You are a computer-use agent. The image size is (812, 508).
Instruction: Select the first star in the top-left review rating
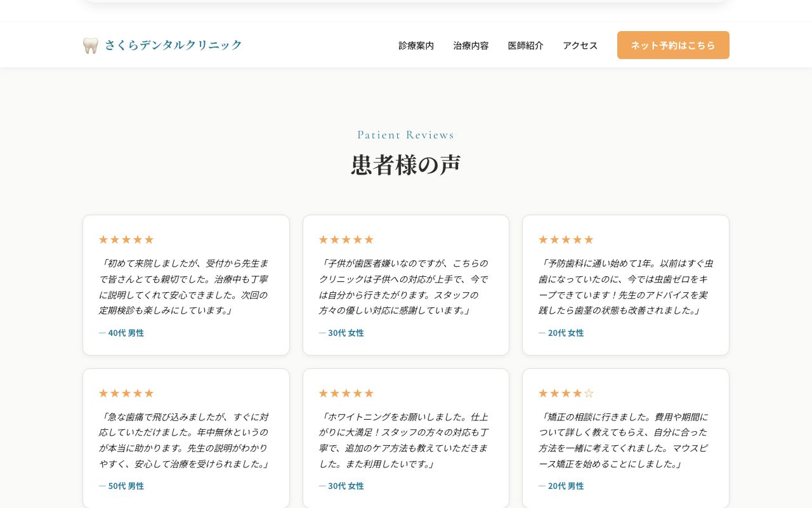[103, 239]
